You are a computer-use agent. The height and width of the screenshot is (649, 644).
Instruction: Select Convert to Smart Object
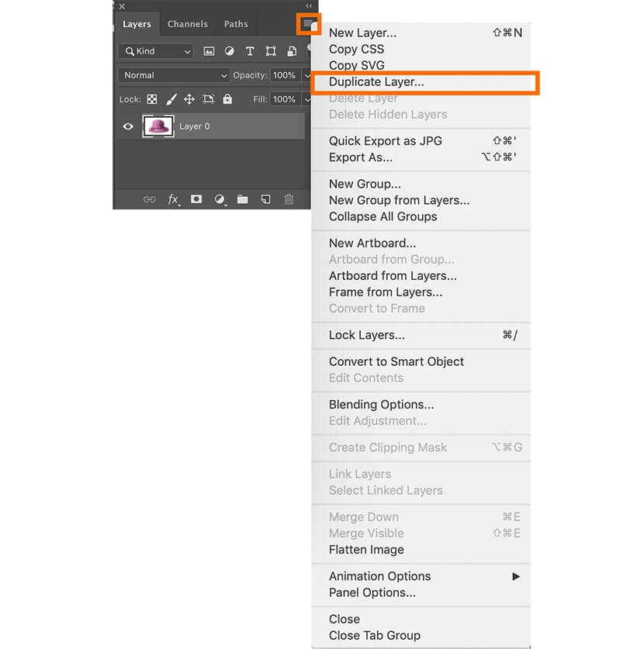[x=396, y=361]
